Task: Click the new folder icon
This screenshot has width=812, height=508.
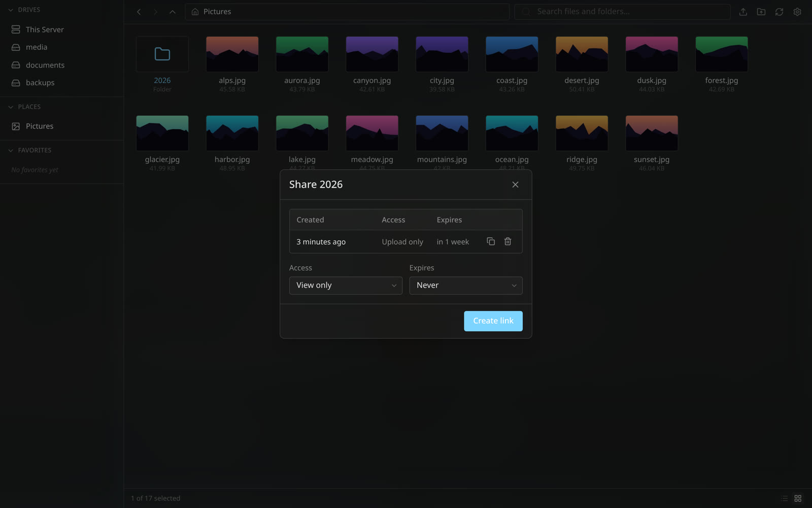Action: 761,12
